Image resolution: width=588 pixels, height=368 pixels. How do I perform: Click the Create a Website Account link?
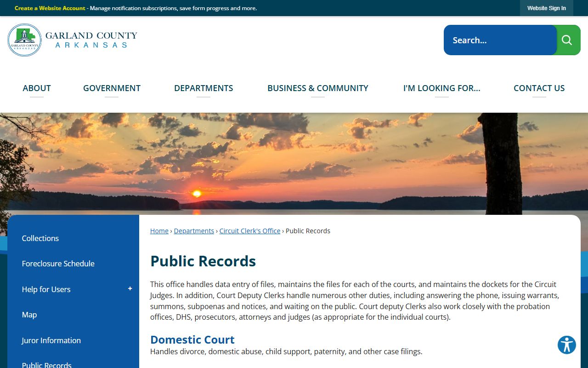click(50, 8)
